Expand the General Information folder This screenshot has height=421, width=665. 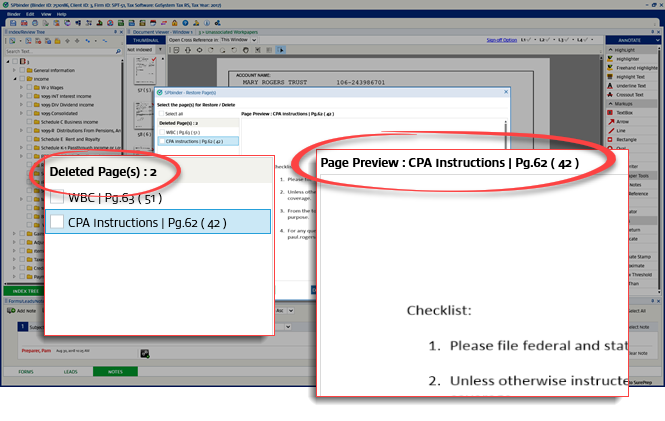[14, 70]
